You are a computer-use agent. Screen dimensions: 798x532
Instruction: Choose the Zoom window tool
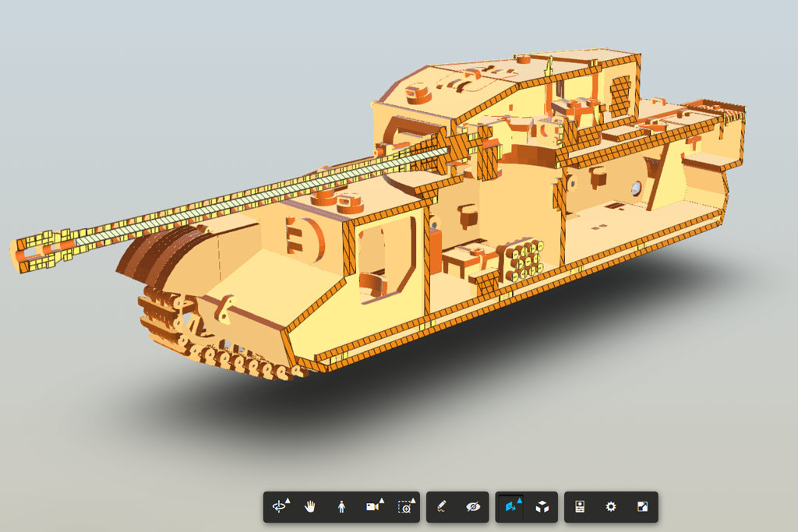click(405, 506)
